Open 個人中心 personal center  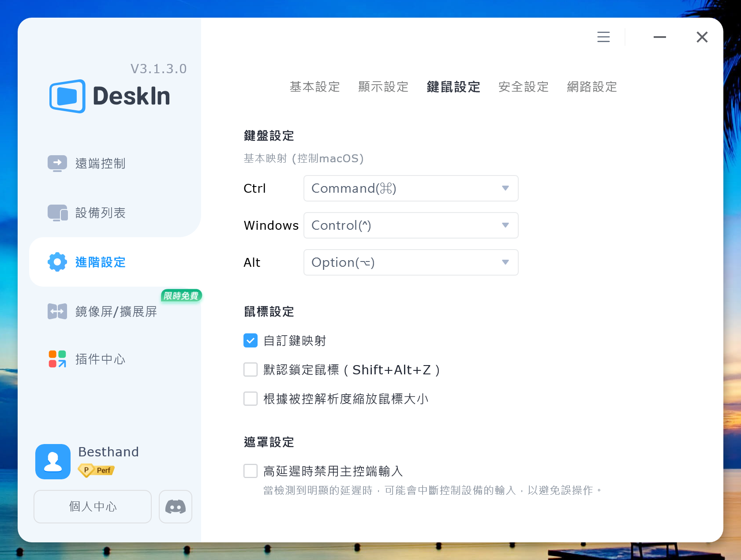point(92,507)
